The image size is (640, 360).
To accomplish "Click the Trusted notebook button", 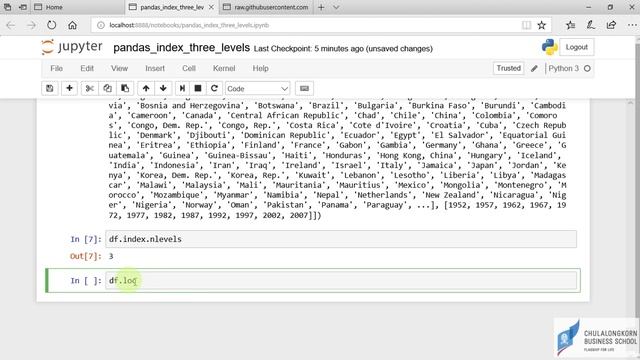I will click(508, 69).
